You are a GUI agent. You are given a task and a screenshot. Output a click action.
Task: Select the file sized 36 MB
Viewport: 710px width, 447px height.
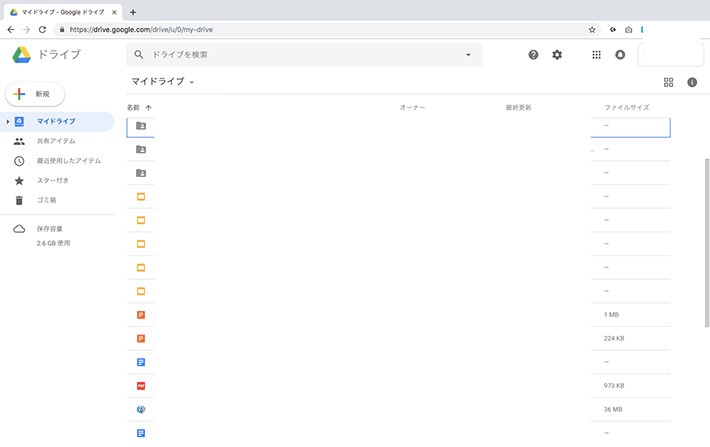141,409
